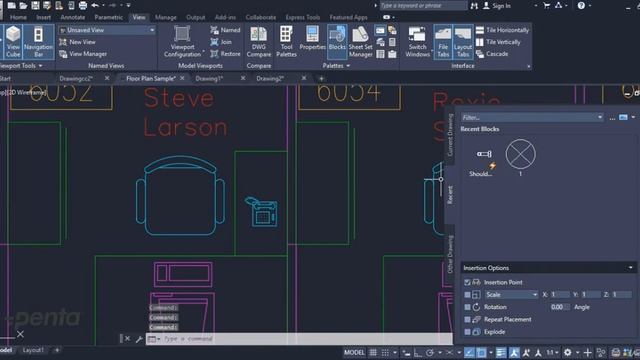The width and height of the screenshot is (640, 360).
Task: Click Restore viewports button
Action: (225, 54)
